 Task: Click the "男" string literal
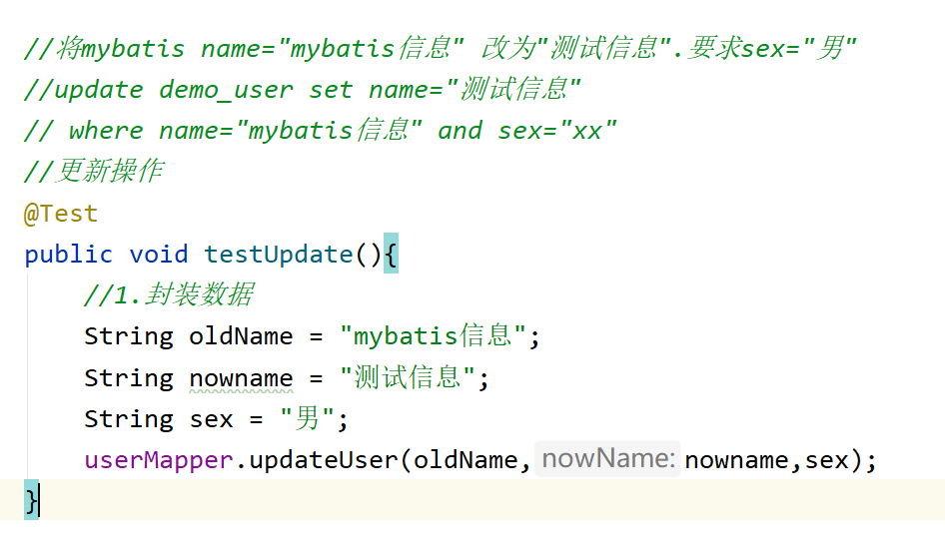tap(308, 418)
